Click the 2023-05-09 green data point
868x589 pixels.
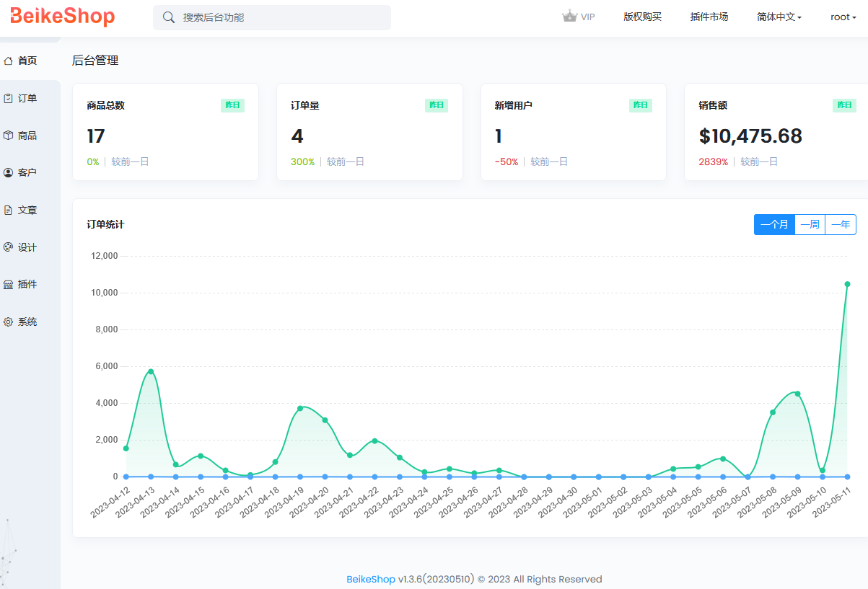pos(797,394)
